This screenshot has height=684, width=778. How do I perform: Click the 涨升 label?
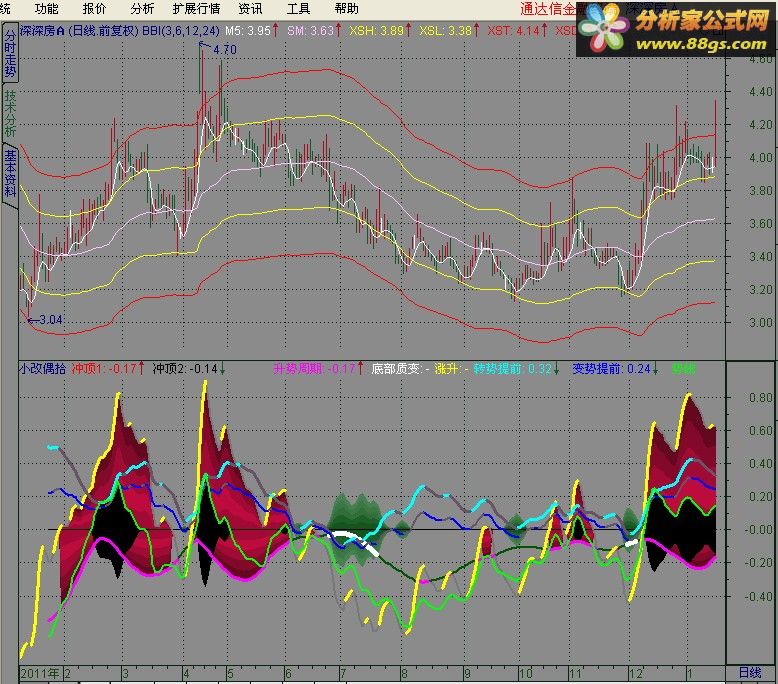pyautogui.click(x=446, y=369)
